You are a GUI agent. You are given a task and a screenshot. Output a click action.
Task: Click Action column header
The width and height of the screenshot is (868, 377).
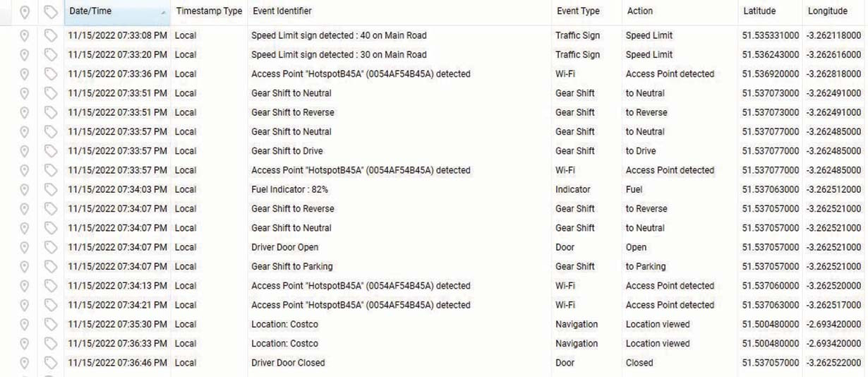(x=639, y=11)
